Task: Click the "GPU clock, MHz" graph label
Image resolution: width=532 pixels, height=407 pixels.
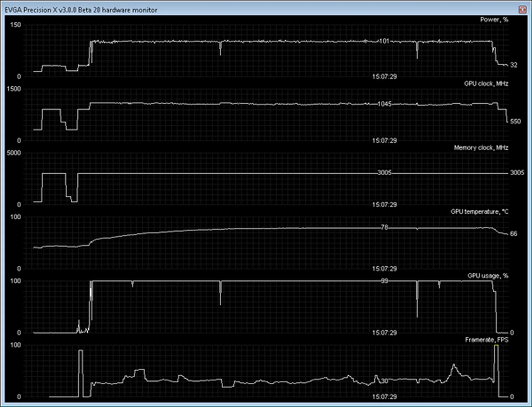Action: click(486, 84)
